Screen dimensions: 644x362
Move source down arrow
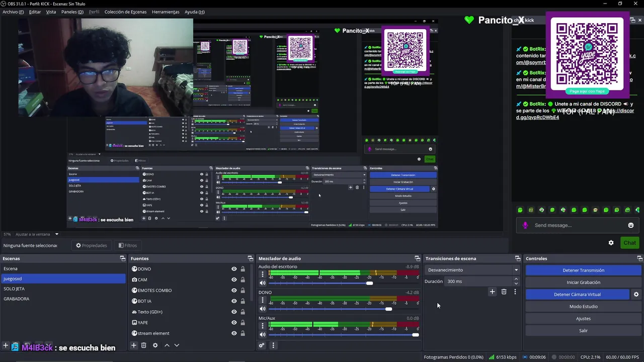pyautogui.click(x=177, y=345)
